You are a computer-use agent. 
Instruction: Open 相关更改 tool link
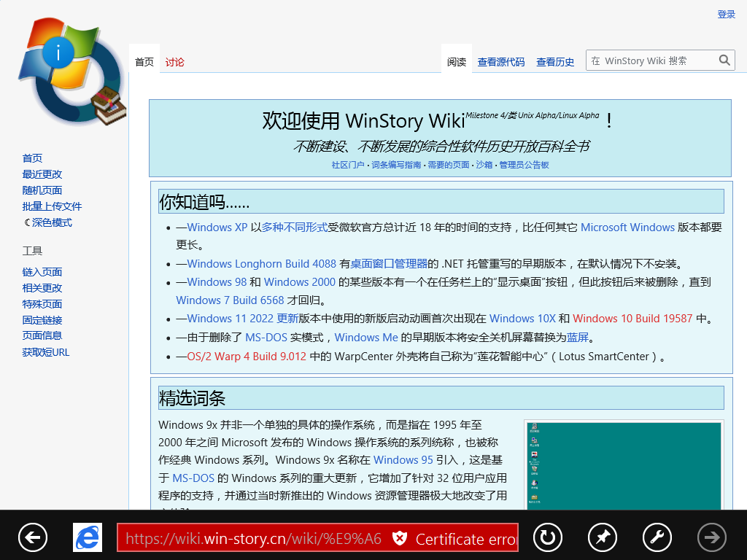tap(42, 288)
